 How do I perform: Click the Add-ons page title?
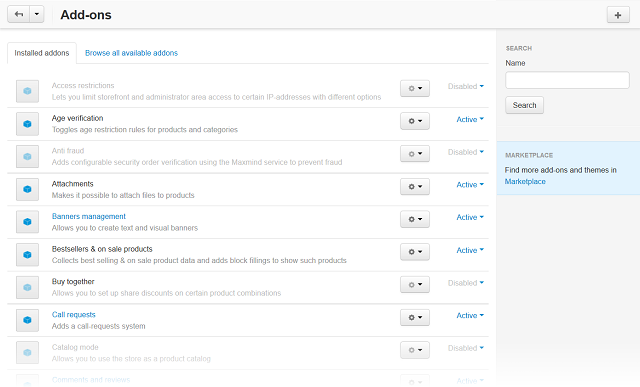pyautogui.click(x=86, y=15)
